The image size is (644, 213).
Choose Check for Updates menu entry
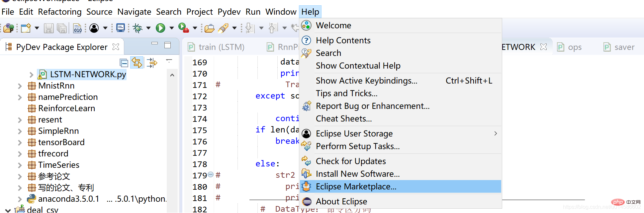[351, 161]
